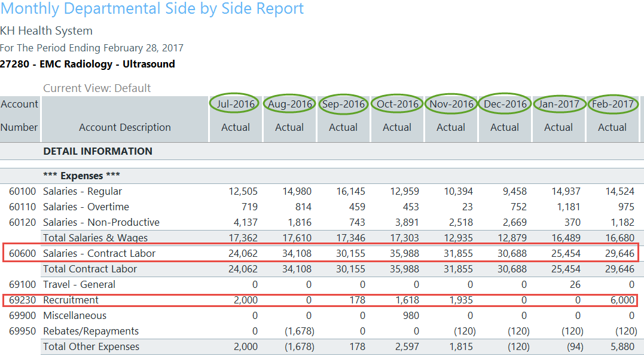This screenshot has height=356, width=644.
Task: Click the Account Description column header
Action: point(125,127)
